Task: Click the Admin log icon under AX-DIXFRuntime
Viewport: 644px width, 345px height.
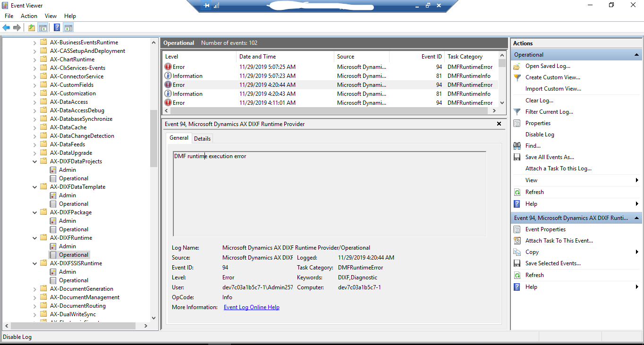Action: (x=53, y=246)
